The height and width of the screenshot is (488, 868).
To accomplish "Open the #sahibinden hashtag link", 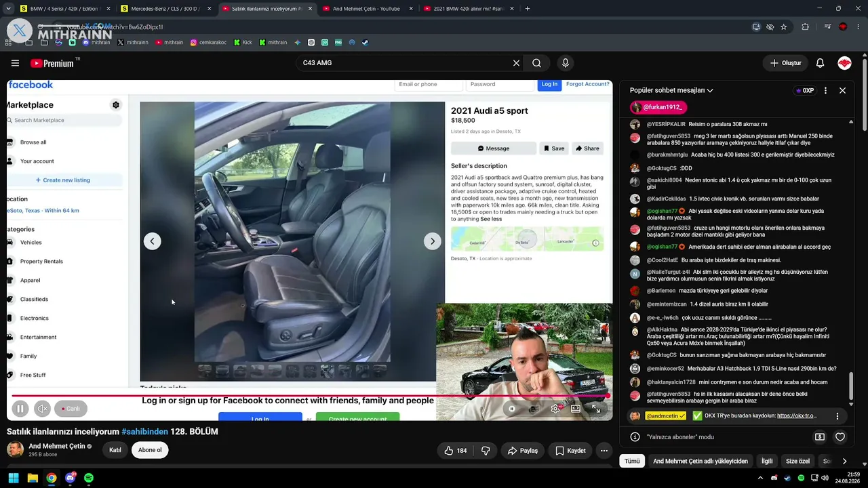I will pos(144,432).
